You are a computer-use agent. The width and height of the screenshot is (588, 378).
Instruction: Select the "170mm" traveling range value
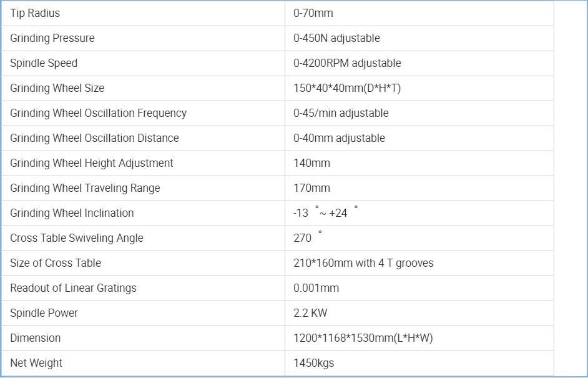[311, 188]
